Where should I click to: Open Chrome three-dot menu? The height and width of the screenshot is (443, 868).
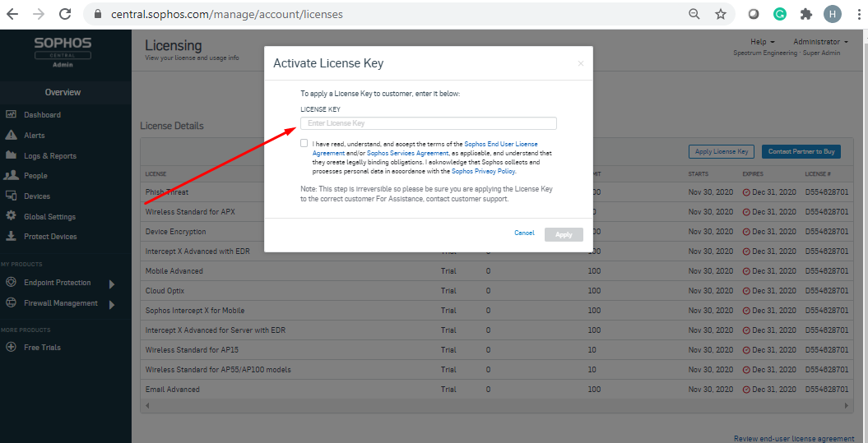click(x=859, y=14)
